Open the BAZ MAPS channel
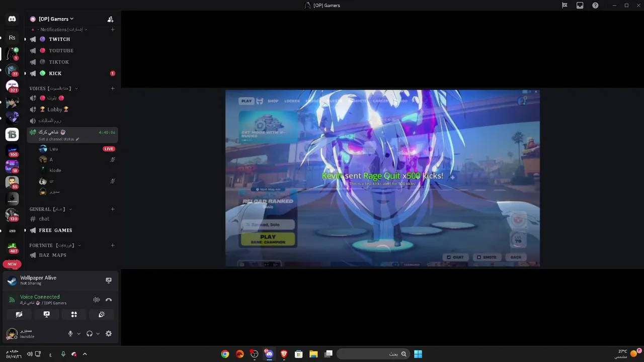The height and width of the screenshot is (362, 644). coord(72,255)
